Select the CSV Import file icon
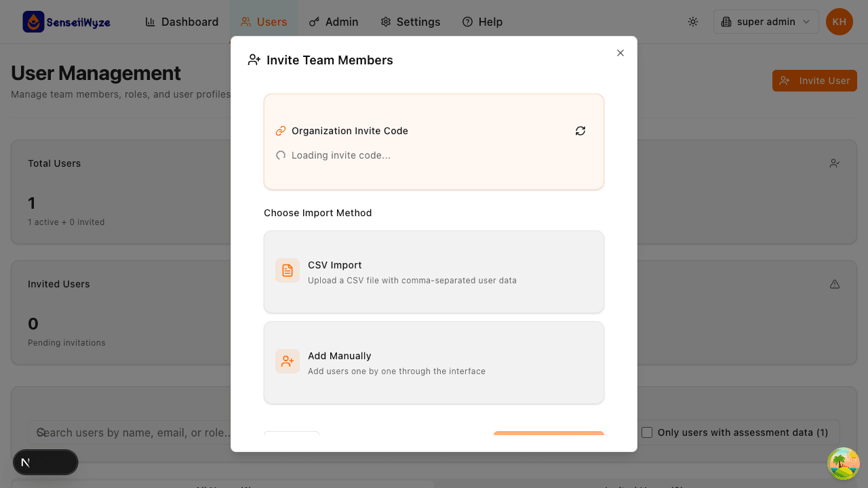 287,270
